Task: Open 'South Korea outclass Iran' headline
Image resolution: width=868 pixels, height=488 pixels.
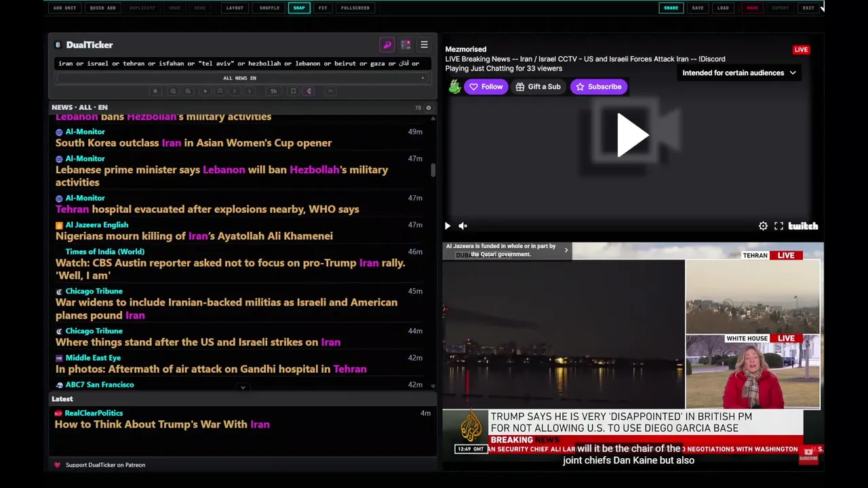Action: pyautogui.click(x=193, y=143)
